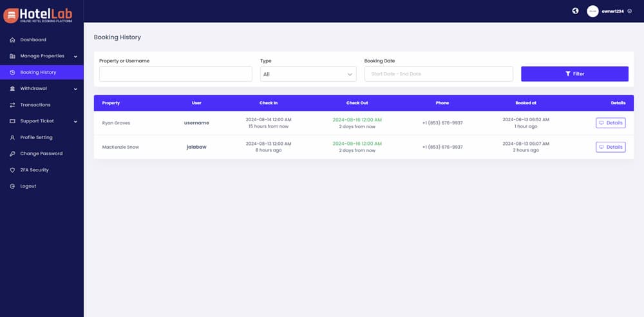Viewport: 644px width, 317px height.
Task: Expand the Withdrawal submenu chevron
Action: [x=75, y=89]
